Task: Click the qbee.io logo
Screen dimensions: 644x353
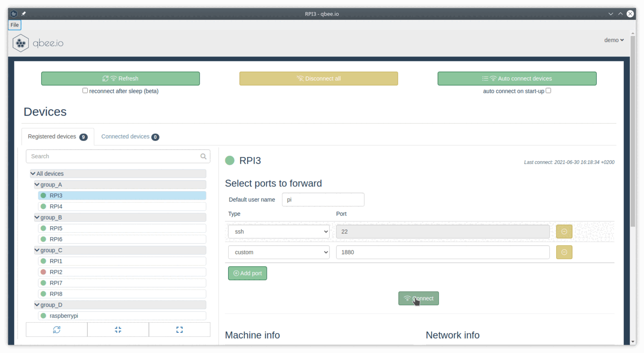Action: click(x=38, y=42)
